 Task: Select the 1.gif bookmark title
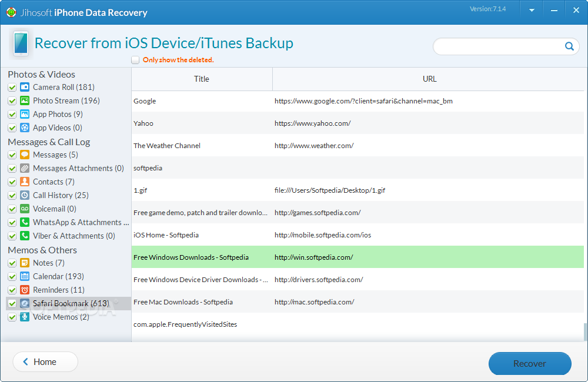(x=141, y=190)
